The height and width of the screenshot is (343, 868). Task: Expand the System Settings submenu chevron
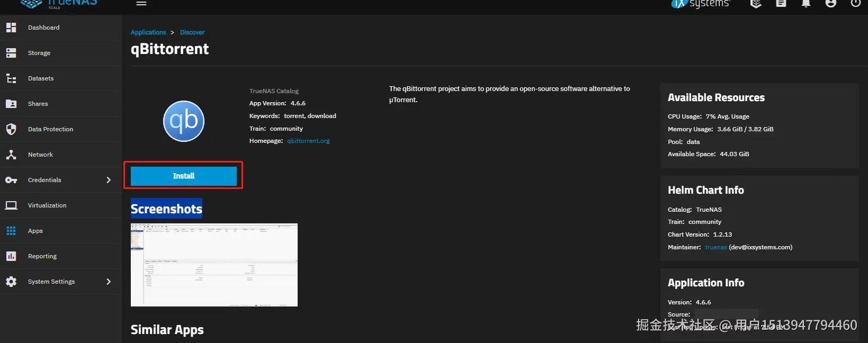click(x=109, y=282)
